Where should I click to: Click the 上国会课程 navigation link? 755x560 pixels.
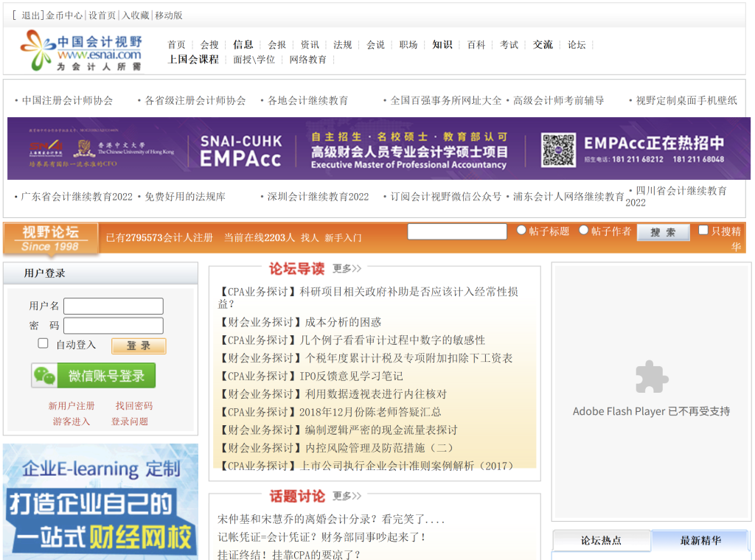193,59
